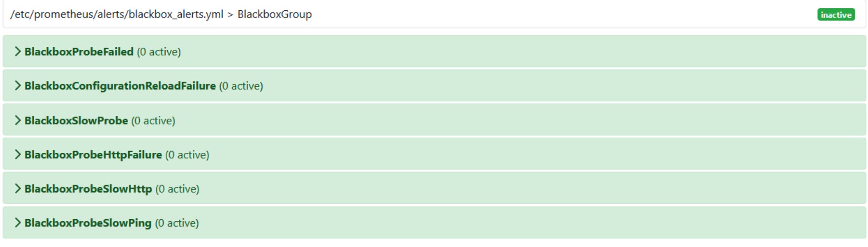The width and height of the screenshot is (868, 247).
Task: Click the active count beside BlackboxConfigurationReloadFailure
Action: tap(241, 86)
